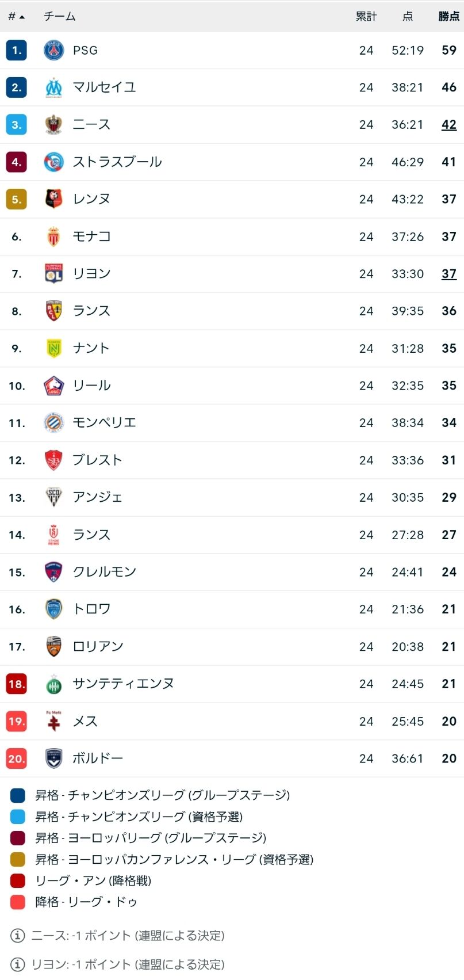The width and height of the screenshot is (464, 980).
Task: Click the Saint-Étienne green crest icon
Action: pos(53,684)
